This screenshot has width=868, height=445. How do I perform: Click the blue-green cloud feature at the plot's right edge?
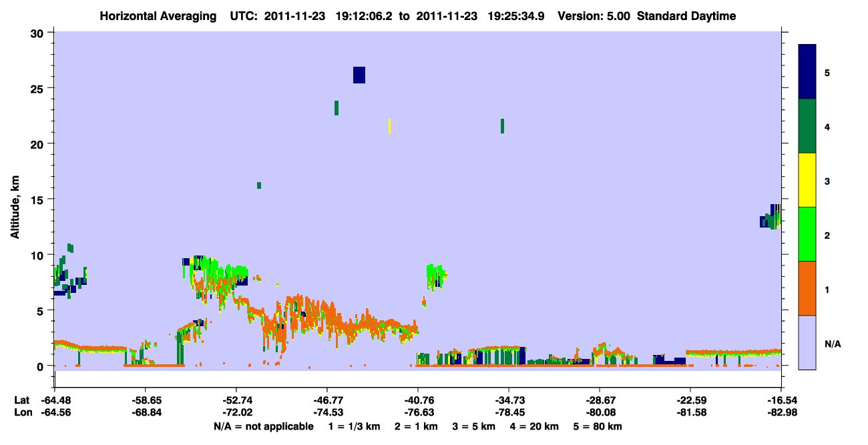point(771,217)
